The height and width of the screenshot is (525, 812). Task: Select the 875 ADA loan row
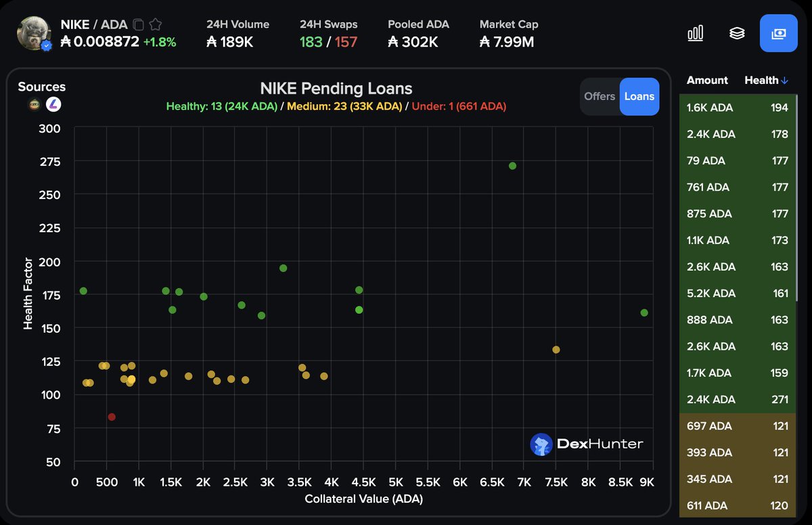click(738, 213)
